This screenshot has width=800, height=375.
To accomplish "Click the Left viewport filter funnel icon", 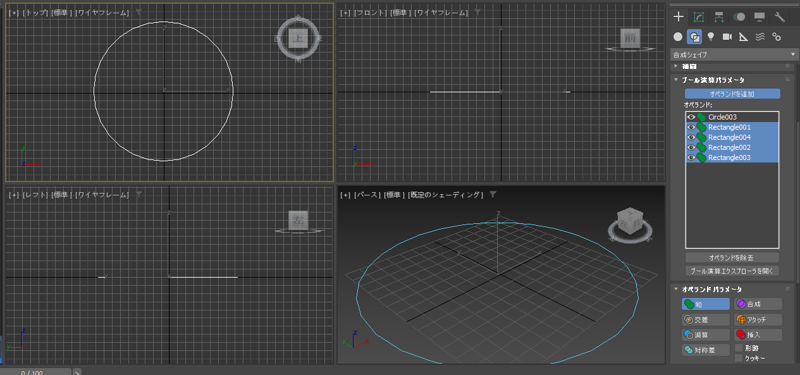I will tap(139, 194).
